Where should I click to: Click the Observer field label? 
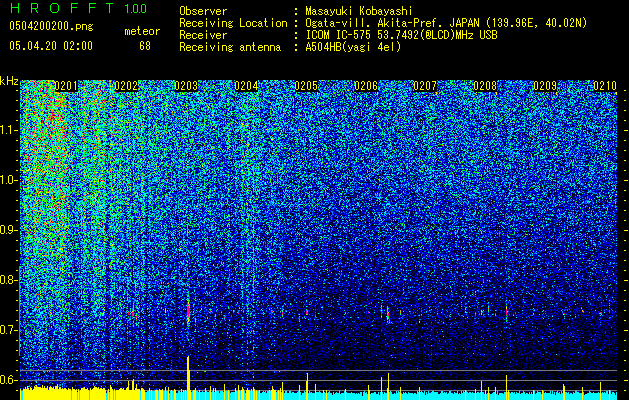pyautogui.click(x=203, y=12)
